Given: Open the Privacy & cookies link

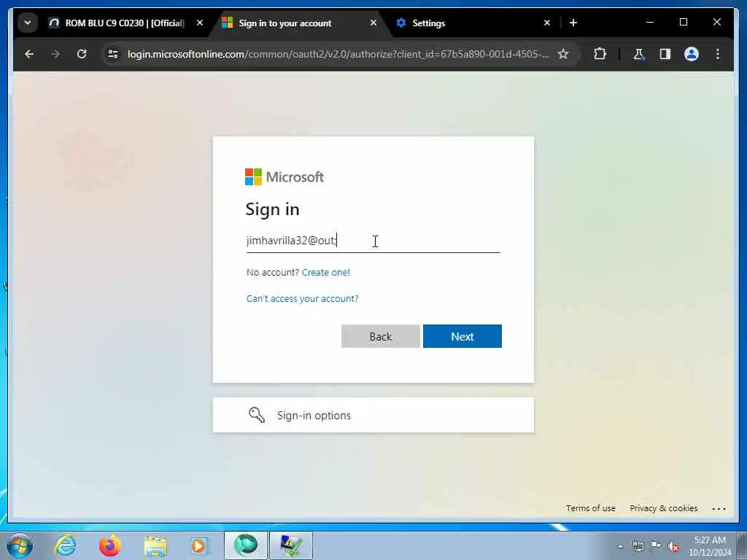Looking at the screenshot, I should [x=664, y=508].
